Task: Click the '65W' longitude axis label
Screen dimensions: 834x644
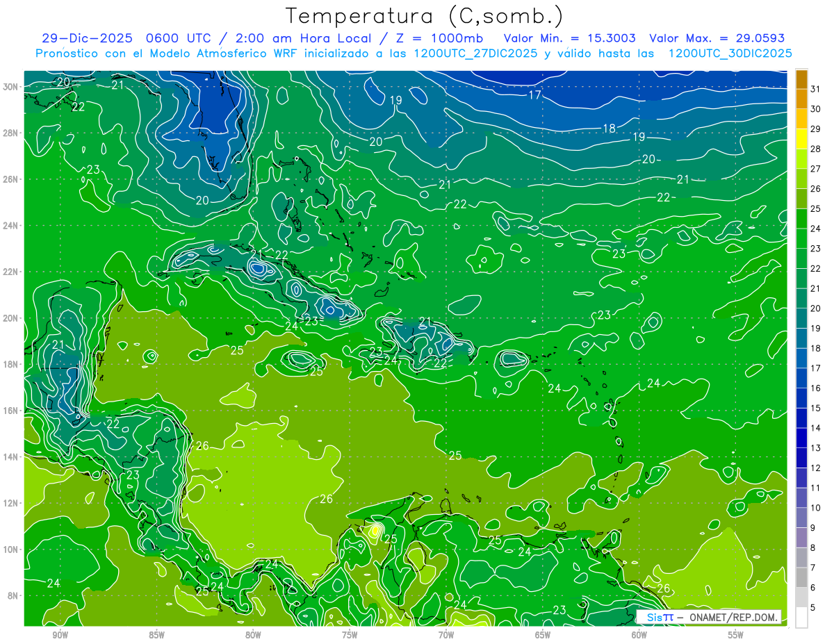Action: point(543,635)
